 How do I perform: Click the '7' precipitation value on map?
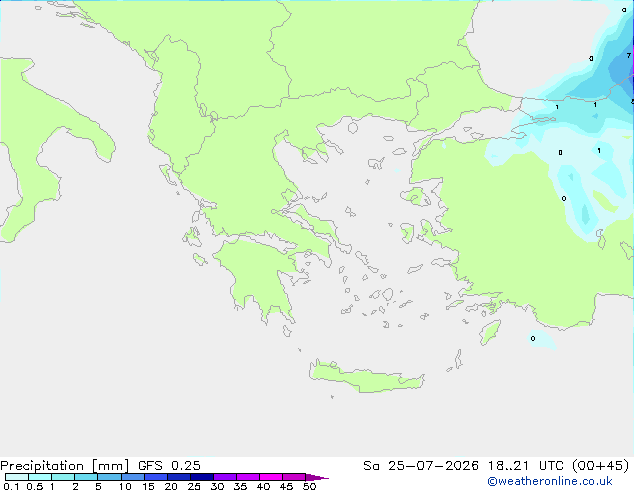(629, 55)
